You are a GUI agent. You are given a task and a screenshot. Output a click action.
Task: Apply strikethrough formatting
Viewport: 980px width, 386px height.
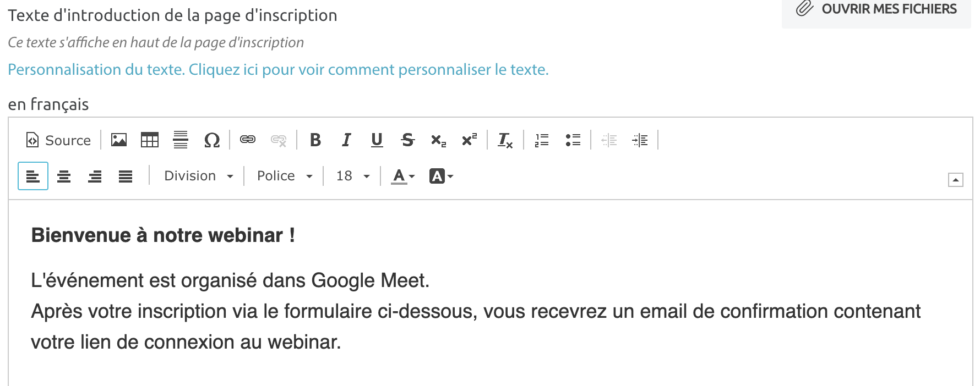[407, 140]
